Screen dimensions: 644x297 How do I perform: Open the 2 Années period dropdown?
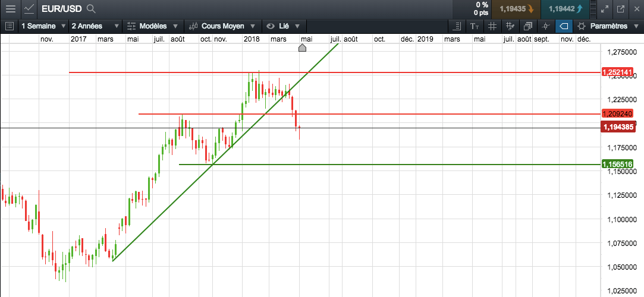tap(92, 26)
